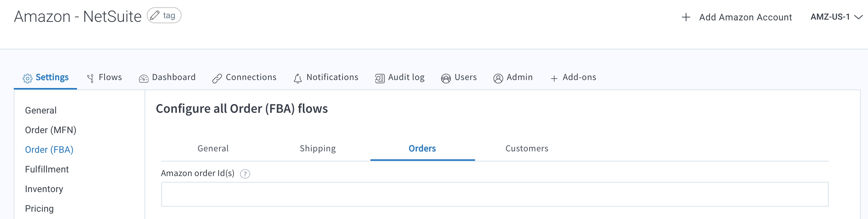Focus the Amazon order Id(s) input field
Image resolution: width=868 pixels, height=219 pixels.
(495, 194)
